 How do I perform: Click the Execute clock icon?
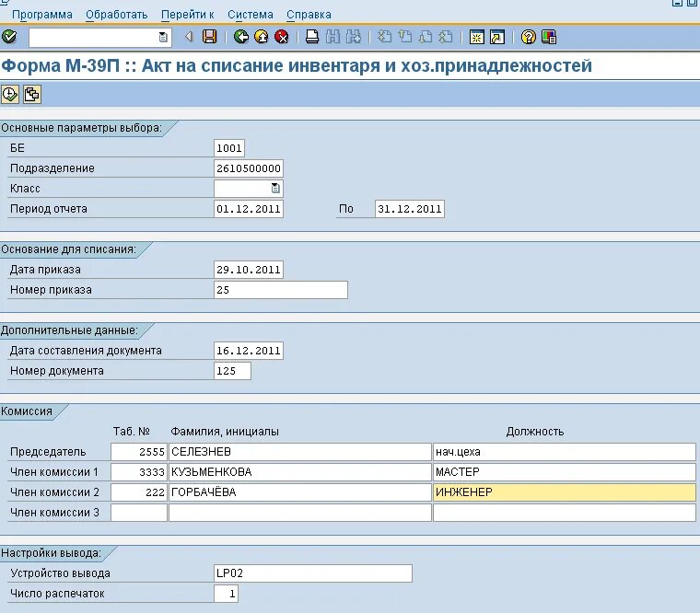[10, 95]
